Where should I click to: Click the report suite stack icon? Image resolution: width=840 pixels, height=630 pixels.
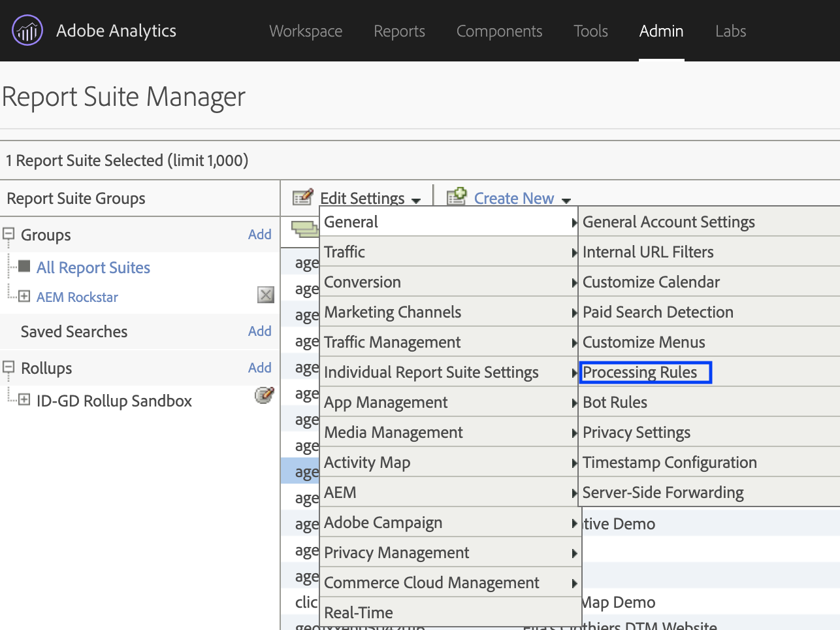tap(305, 229)
